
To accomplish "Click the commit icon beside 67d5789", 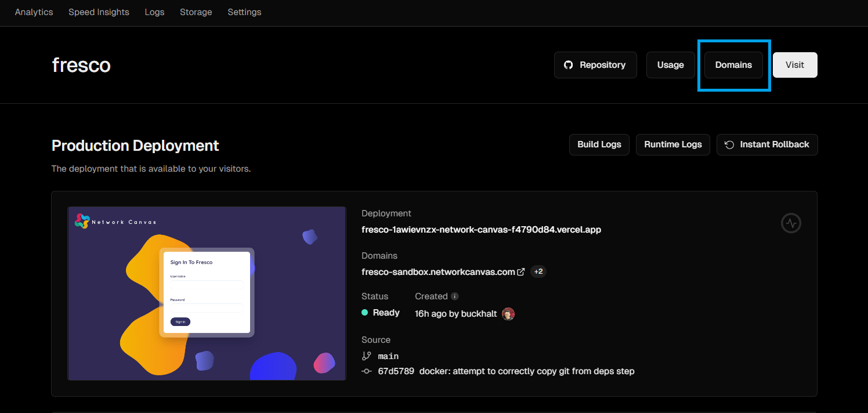I will pos(366,371).
